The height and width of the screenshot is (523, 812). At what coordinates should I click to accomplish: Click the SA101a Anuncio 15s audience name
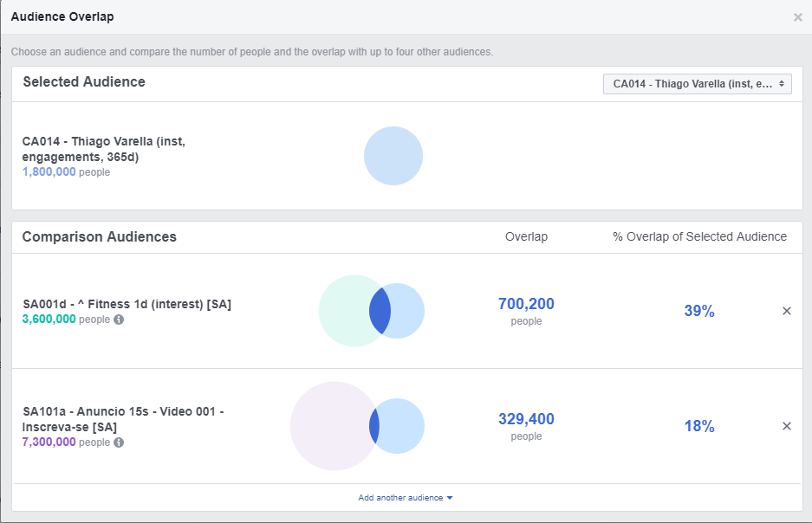123,419
